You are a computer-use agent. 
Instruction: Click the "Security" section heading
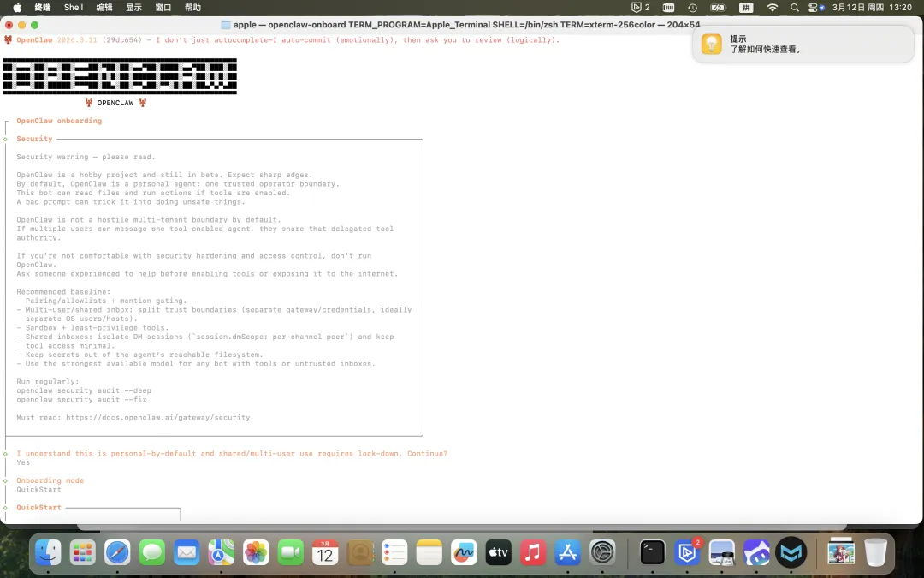(34, 139)
